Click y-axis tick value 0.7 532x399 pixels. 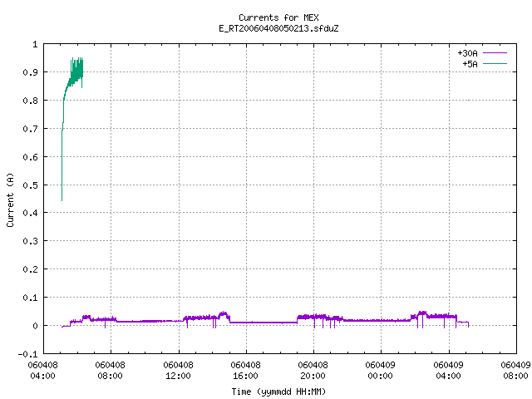pos(30,129)
